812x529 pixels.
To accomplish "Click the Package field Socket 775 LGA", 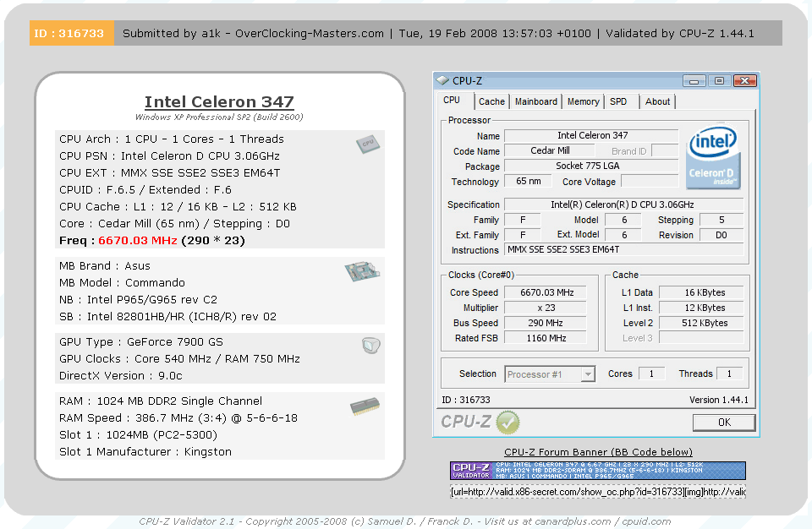I will pos(591,166).
